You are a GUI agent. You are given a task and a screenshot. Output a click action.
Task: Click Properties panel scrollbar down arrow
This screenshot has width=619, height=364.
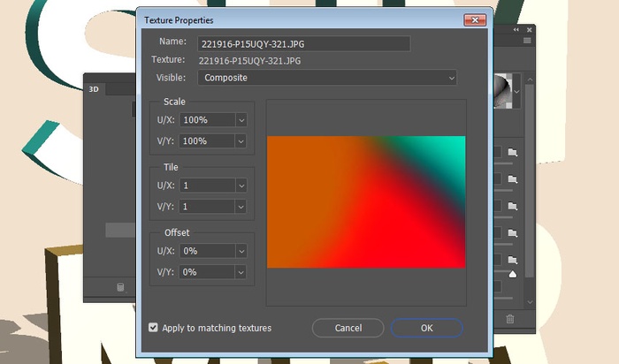pos(530,302)
